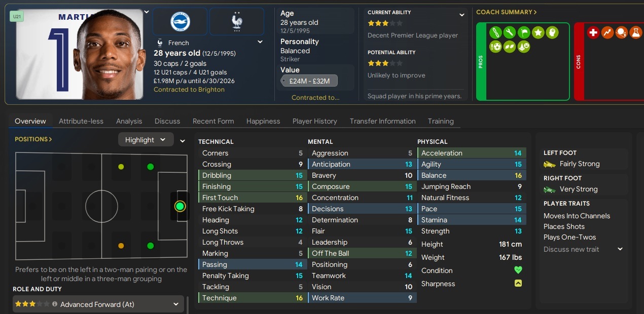Viewport: 644px width, 314px height.
Task: Open the Coach Summary link
Action: [506, 12]
